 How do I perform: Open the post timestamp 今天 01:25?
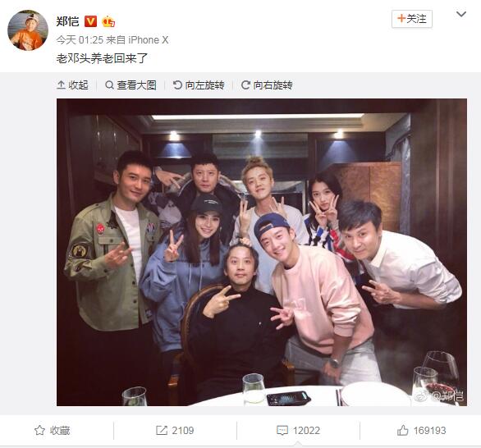(80, 40)
